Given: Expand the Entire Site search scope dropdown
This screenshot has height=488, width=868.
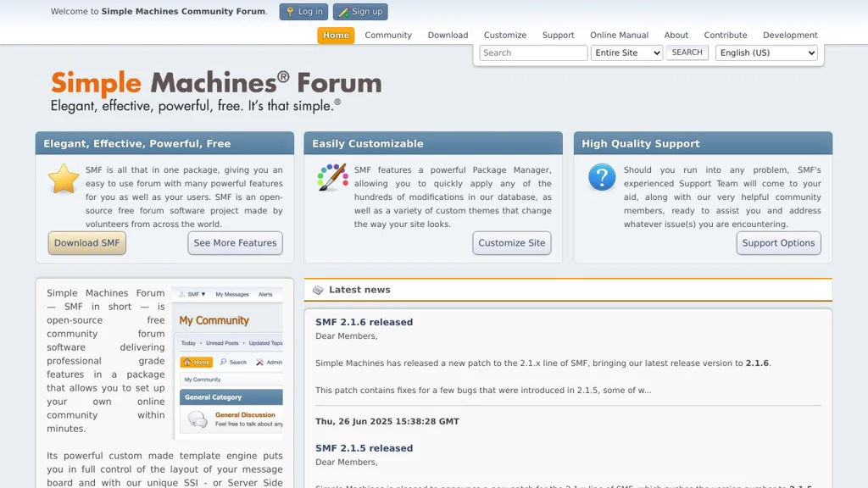Looking at the screenshot, I should [626, 53].
